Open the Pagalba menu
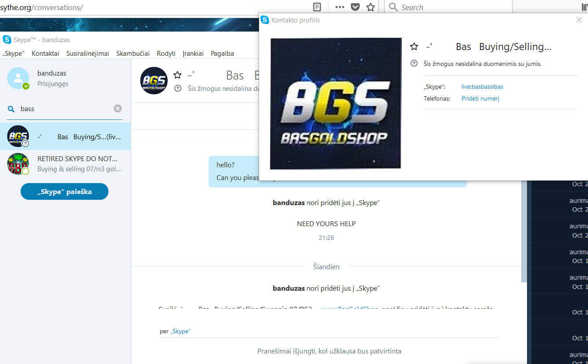Screen dimensions: 588x364 (222, 54)
